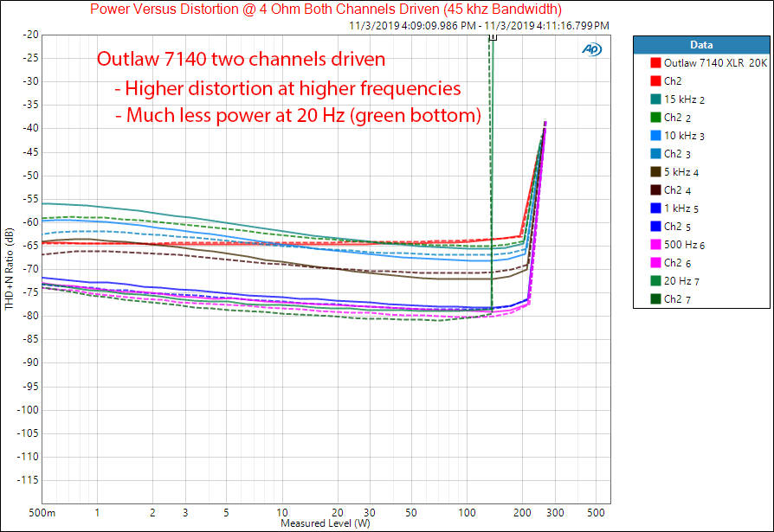Select the 'Ch2 3' legend label
This screenshot has height=532, width=774.
pos(677,154)
